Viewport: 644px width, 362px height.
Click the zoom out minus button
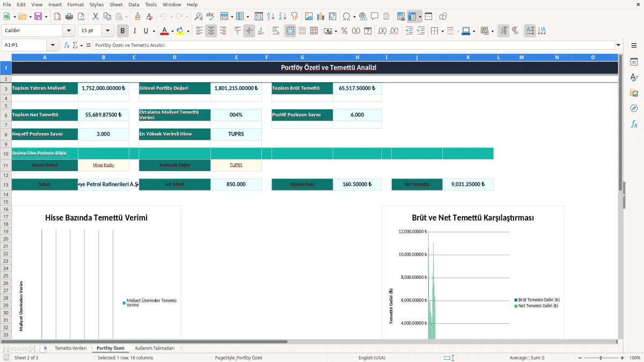579,358
